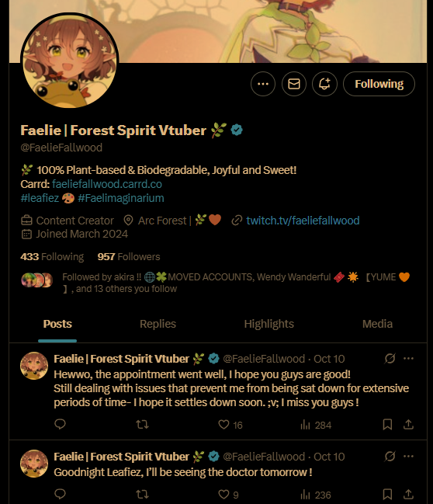Open the three-dot more options on the profile
This screenshot has width=433, height=504.
263,84
